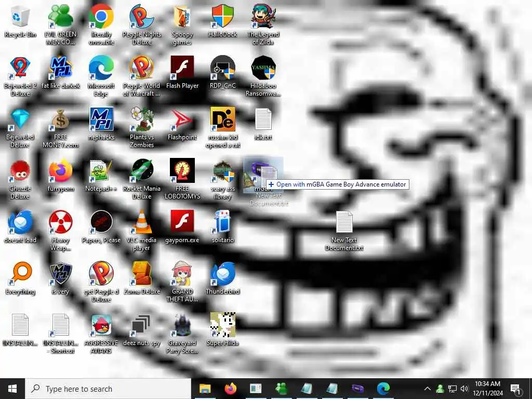Select the idk.txt text file

click(x=263, y=119)
